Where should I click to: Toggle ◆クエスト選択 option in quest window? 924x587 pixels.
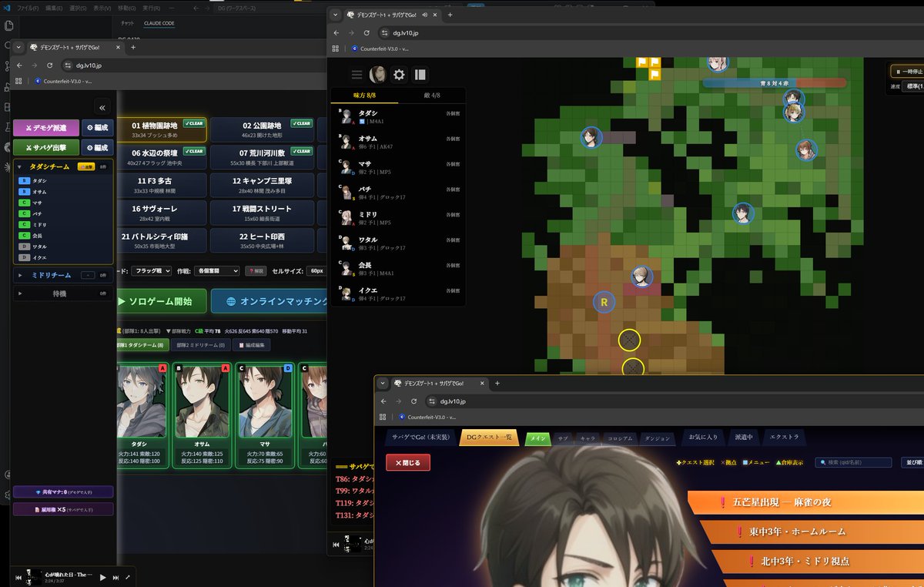695,462
